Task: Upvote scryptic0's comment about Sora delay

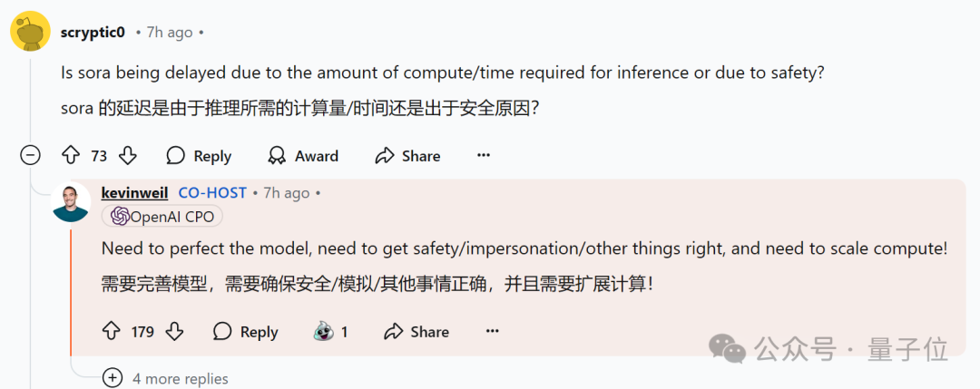Action: [x=71, y=156]
